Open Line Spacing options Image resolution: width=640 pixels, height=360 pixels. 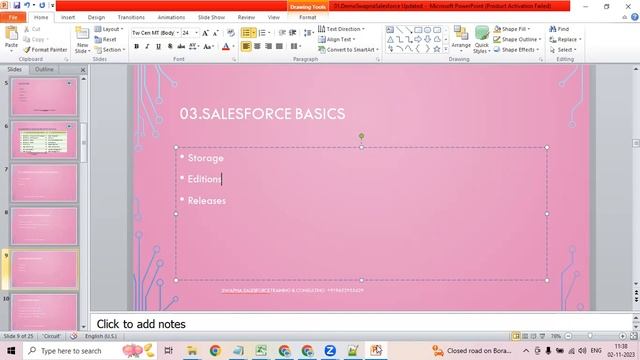click(x=309, y=33)
